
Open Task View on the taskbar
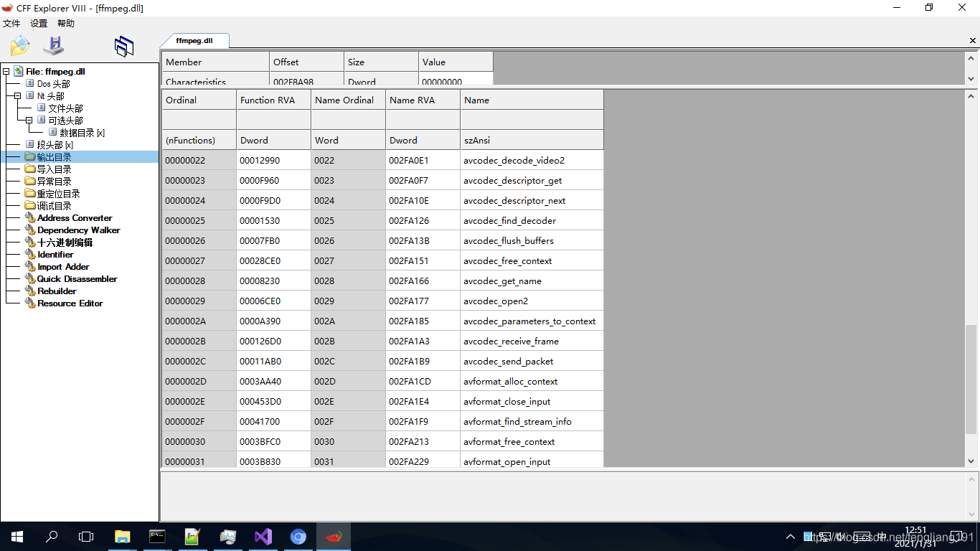tap(86, 537)
